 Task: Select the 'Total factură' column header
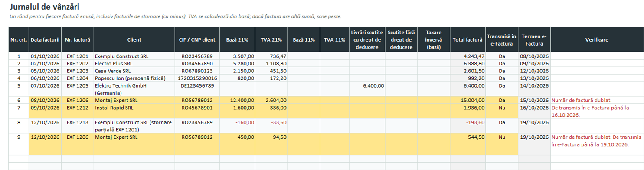[x=467, y=39]
